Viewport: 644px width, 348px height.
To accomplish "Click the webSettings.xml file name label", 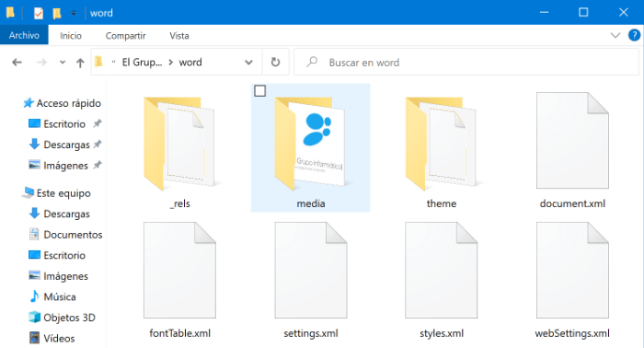I will tap(572, 333).
